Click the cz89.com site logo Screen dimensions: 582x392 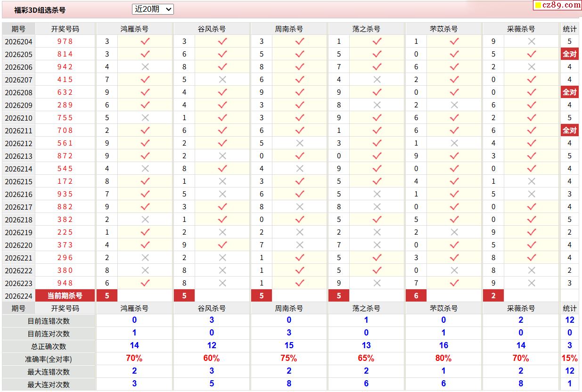[x=557, y=5]
